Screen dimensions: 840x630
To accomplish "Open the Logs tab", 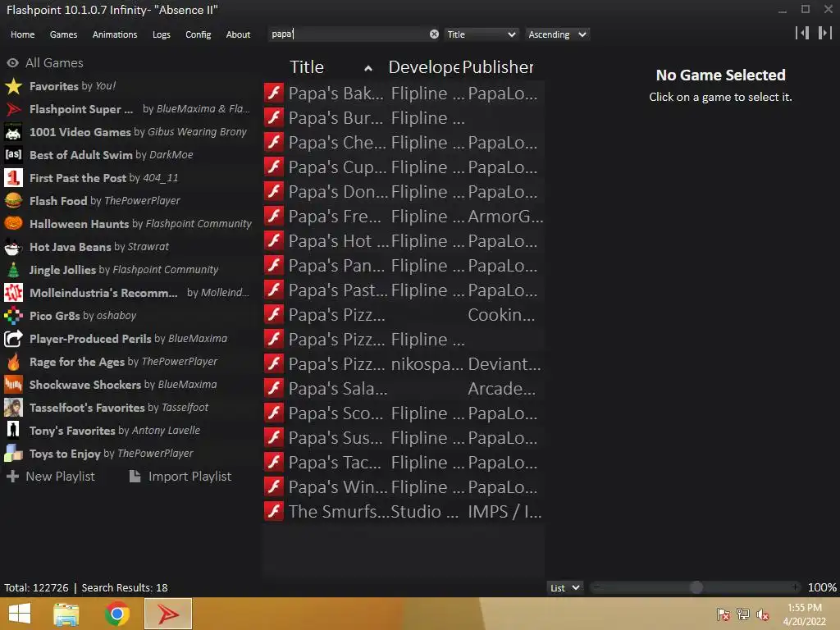I will coord(162,34).
